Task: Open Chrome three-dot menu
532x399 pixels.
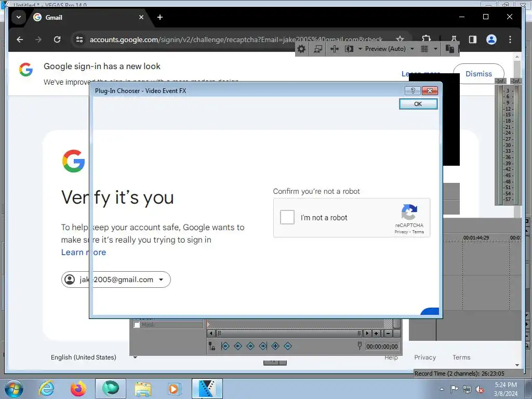Action: coord(510,39)
